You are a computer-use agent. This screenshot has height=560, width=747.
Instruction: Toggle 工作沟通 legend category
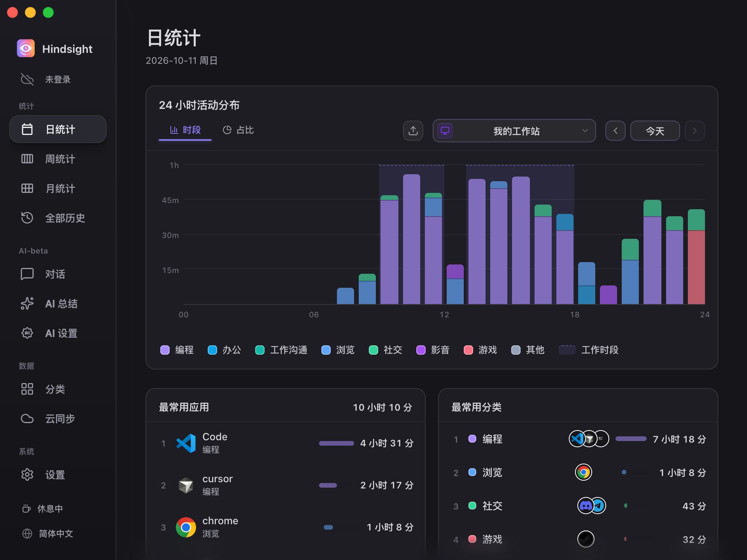pos(281,350)
